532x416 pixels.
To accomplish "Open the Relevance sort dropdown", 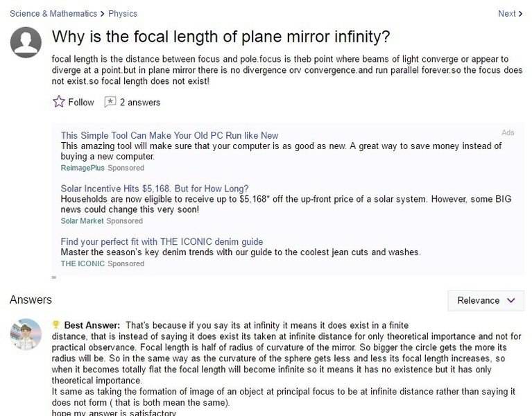I will pos(486,300).
